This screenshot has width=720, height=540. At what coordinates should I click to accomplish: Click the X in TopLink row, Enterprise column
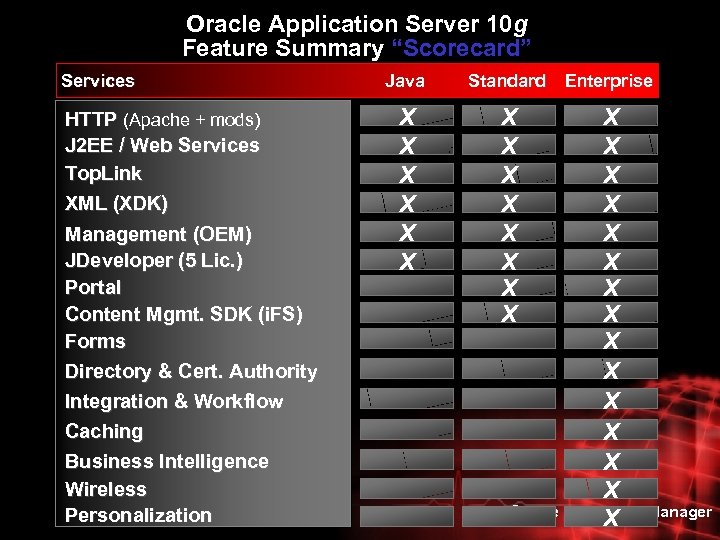click(x=611, y=174)
